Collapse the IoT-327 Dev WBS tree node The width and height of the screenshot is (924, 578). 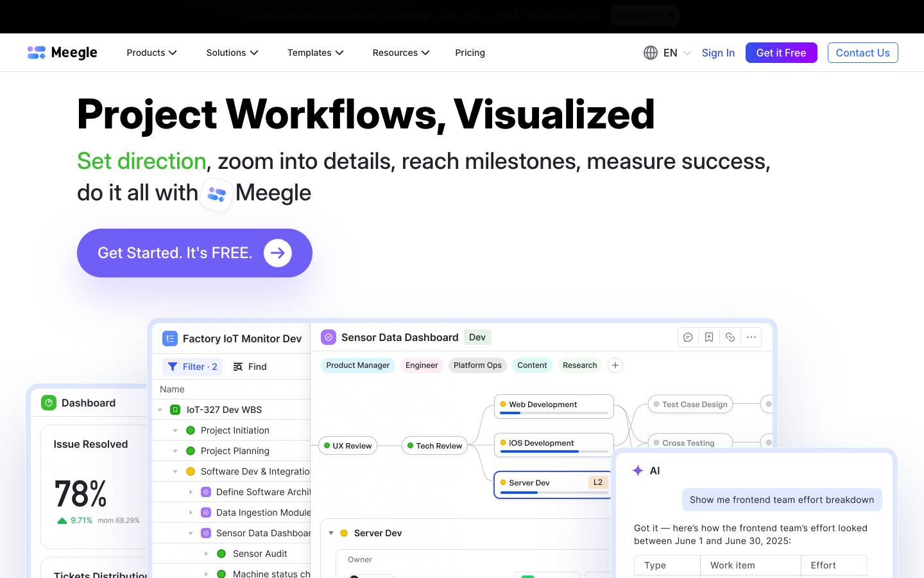(160, 410)
